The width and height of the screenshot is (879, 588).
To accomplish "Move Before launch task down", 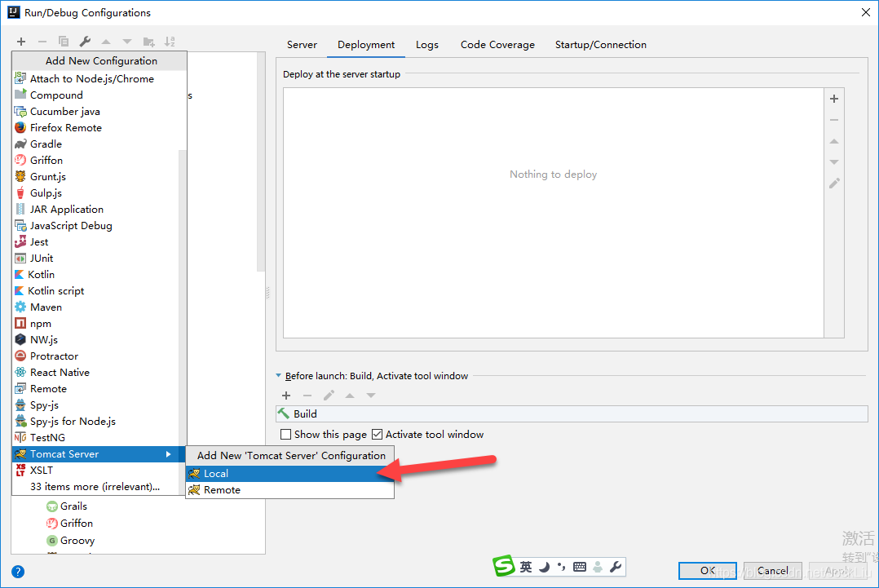I will pyautogui.click(x=370, y=396).
